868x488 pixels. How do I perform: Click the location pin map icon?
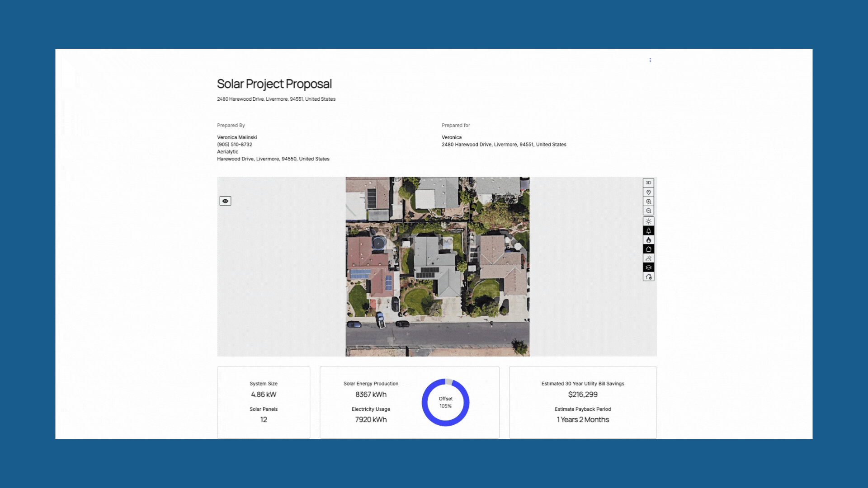pyautogui.click(x=648, y=192)
